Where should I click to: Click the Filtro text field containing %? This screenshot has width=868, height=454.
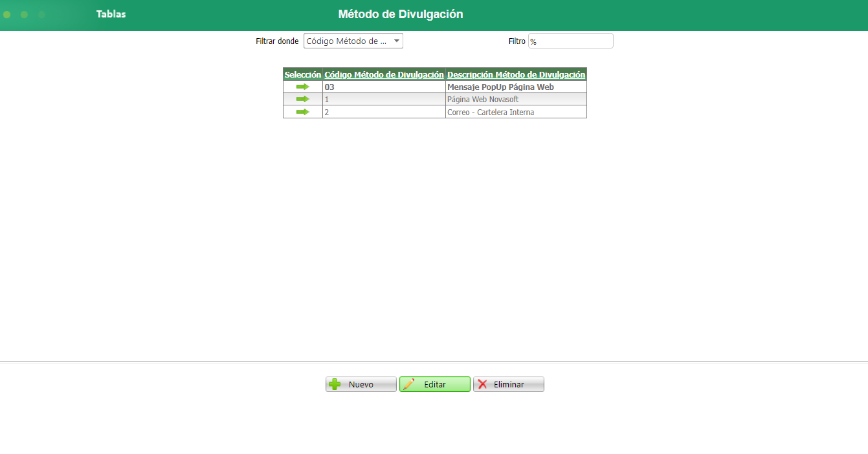pos(570,40)
